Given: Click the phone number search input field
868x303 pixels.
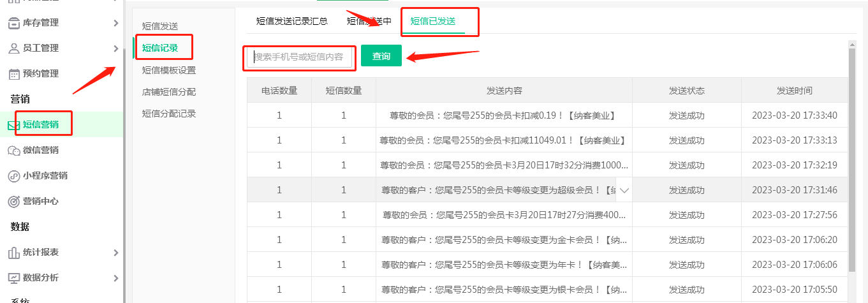Looking at the screenshot, I should tap(300, 57).
